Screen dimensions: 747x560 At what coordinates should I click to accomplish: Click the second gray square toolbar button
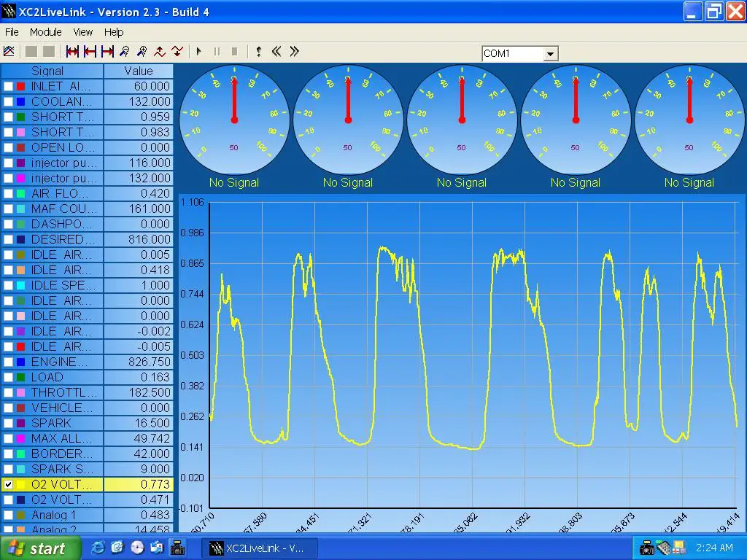[49, 52]
